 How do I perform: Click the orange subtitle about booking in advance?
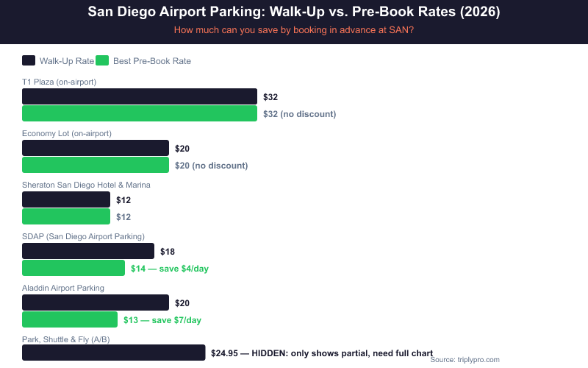294,30
